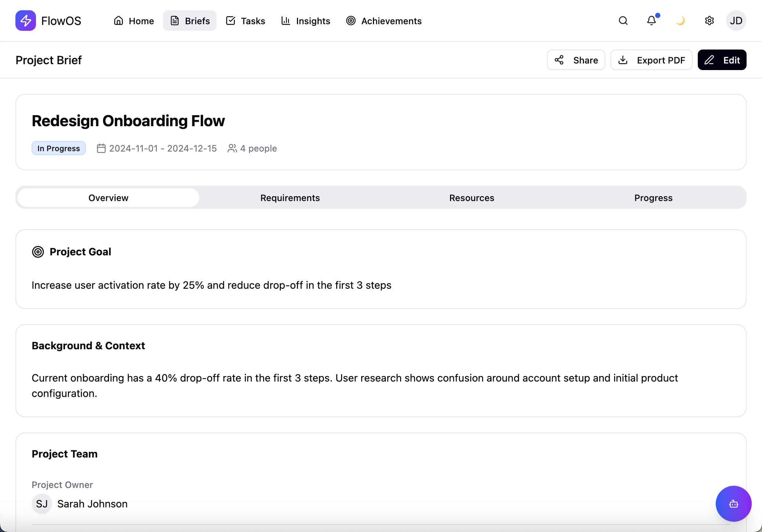This screenshot has height=532, width=762.
Task: Click the Share button
Action: [576, 60]
